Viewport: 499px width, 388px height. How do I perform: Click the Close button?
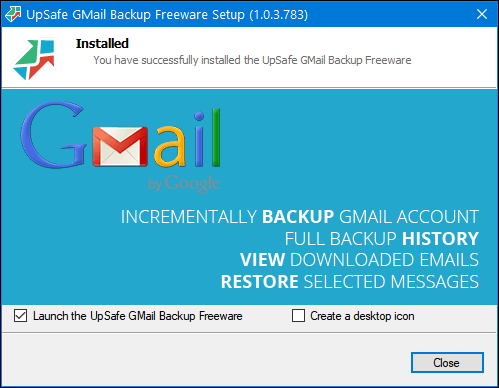pyautogui.click(x=447, y=362)
